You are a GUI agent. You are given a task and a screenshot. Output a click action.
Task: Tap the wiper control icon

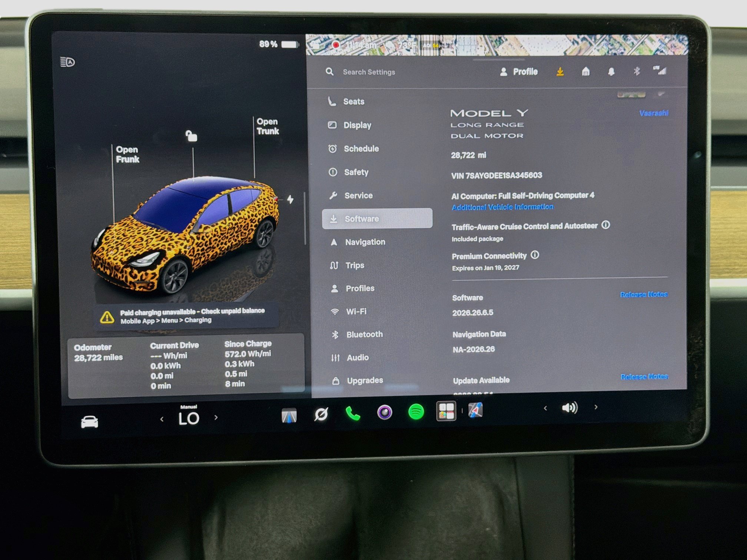pyautogui.click(x=321, y=414)
